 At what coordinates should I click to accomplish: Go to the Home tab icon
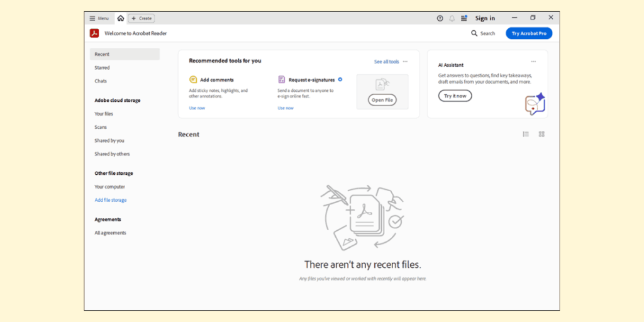[120, 18]
